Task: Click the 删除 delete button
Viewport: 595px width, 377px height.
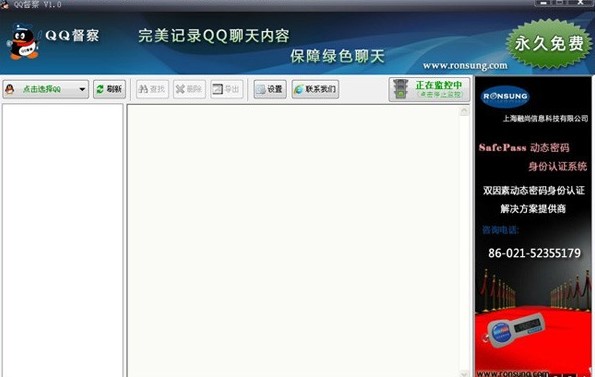Action: (189, 89)
